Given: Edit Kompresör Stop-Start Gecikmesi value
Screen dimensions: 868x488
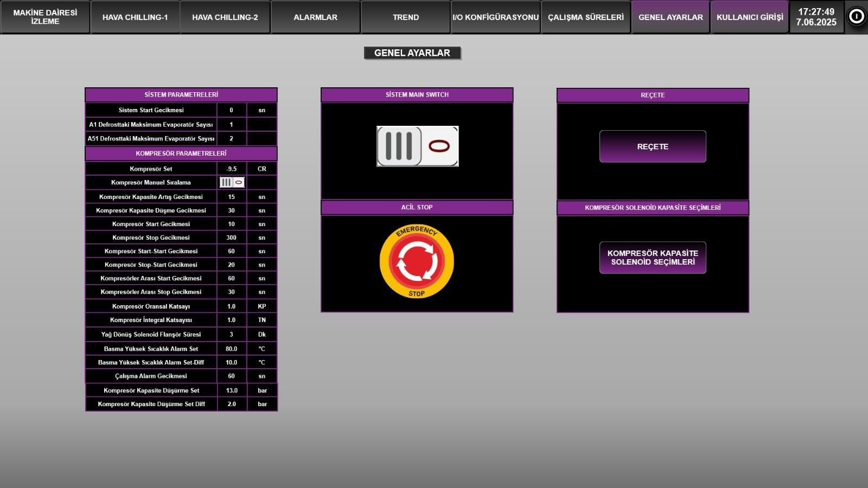Looking at the screenshot, I should [232, 265].
